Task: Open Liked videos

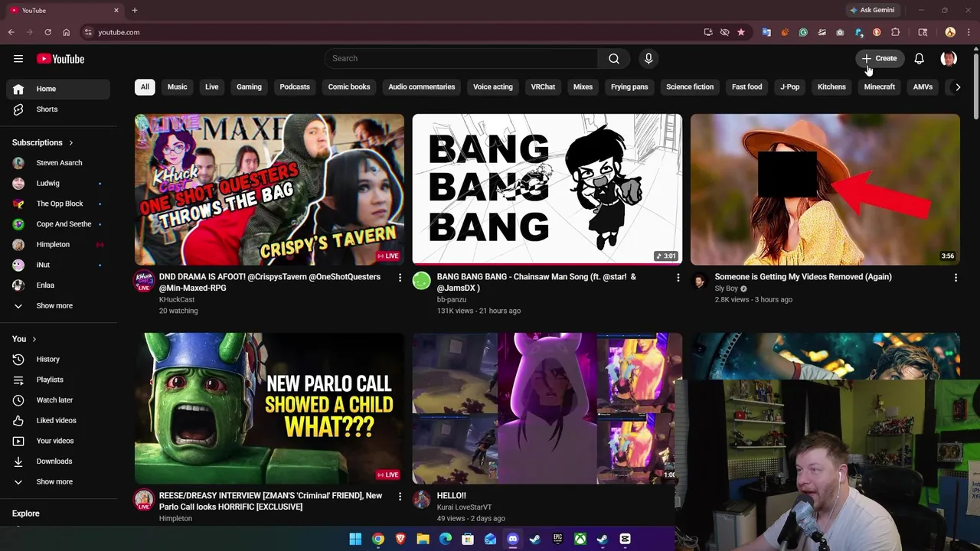Action: pyautogui.click(x=58, y=420)
